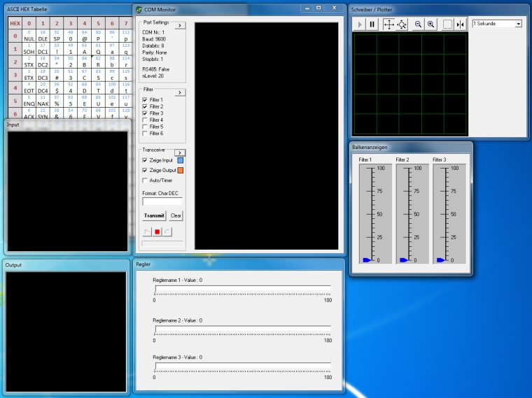This screenshot has width=532, height=398.
Task: Enable the Filter 4 checkbox
Action: pos(145,120)
